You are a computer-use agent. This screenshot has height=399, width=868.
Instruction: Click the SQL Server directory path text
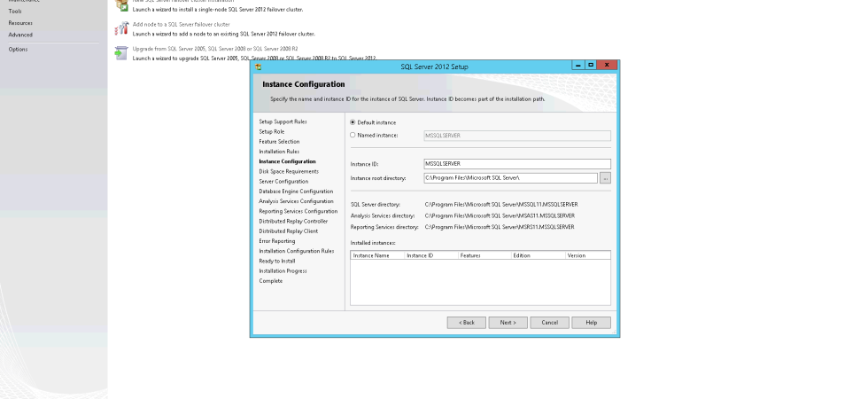501,205
